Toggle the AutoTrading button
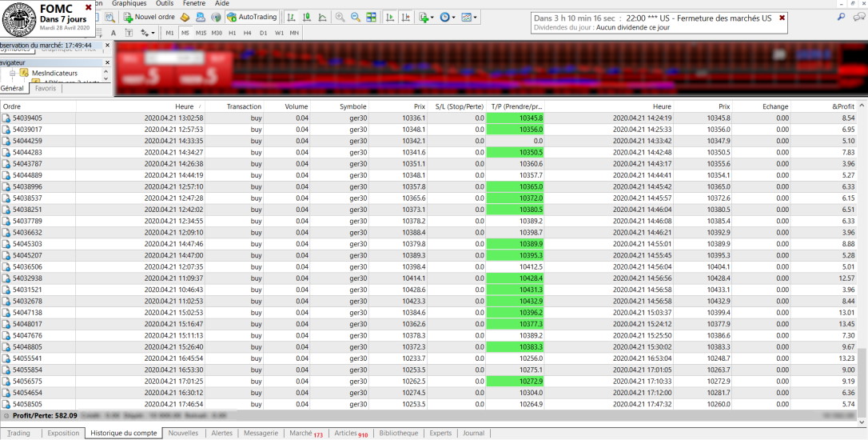This screenshot has width=868, height=440. pos(252,17)
